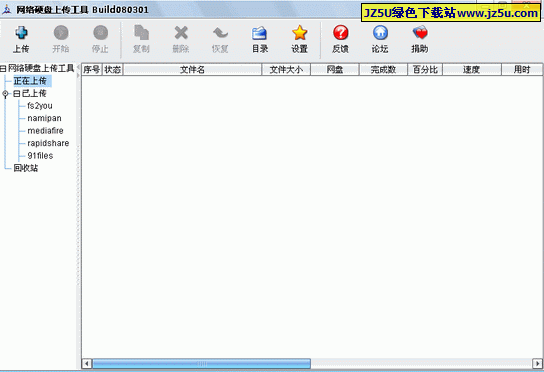Open the 回收站 recycle bin node

pyautogui.click(x=26, y=168)
